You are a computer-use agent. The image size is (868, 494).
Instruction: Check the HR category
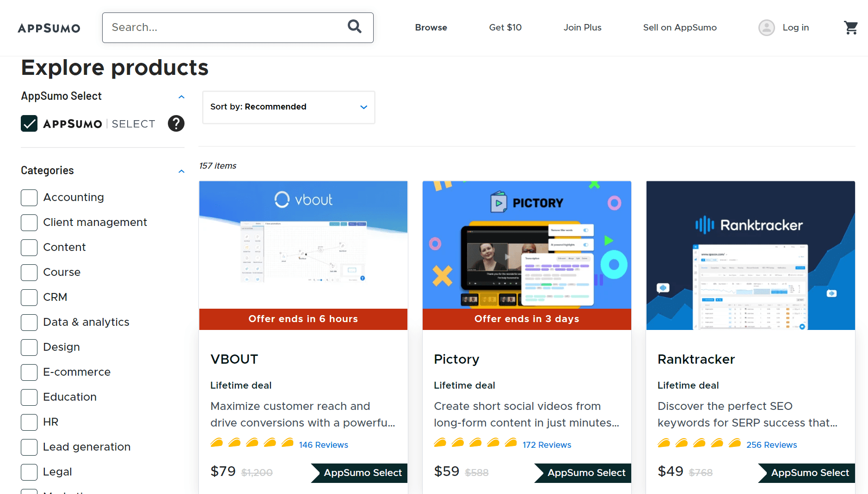tap(29, 422)
